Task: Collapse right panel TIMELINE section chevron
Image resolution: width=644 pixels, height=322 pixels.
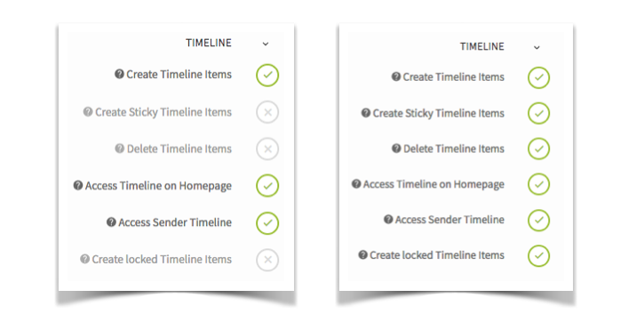Action: click(537, 47)
